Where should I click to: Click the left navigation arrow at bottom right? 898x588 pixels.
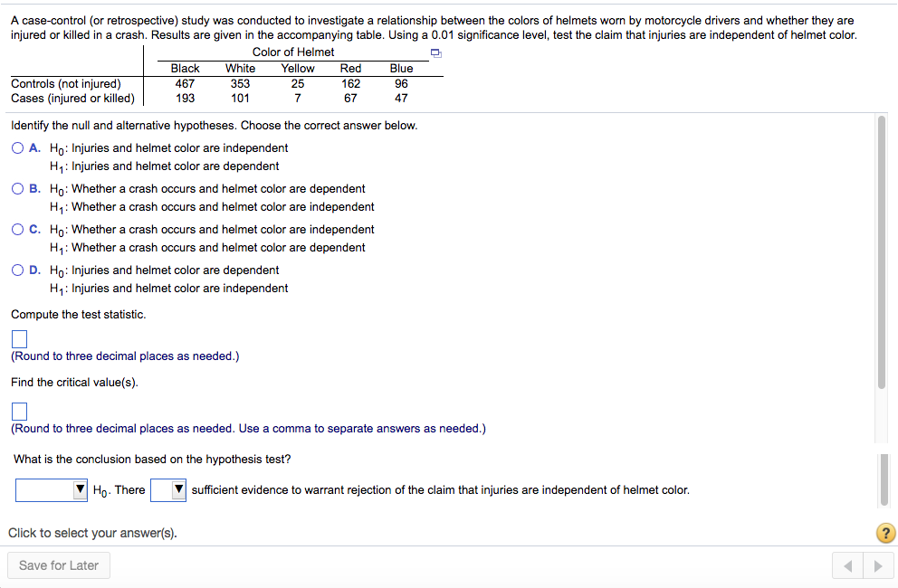(x=847, y=564)
